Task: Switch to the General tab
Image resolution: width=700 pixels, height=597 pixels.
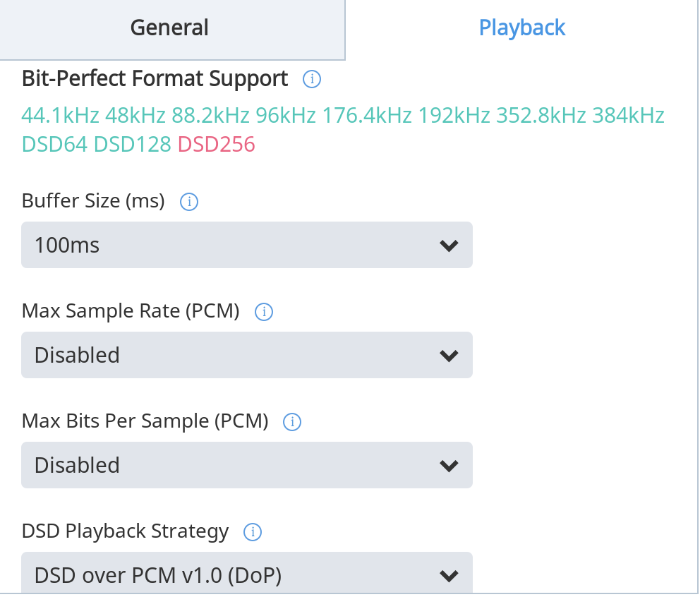Action: (169, 28)
